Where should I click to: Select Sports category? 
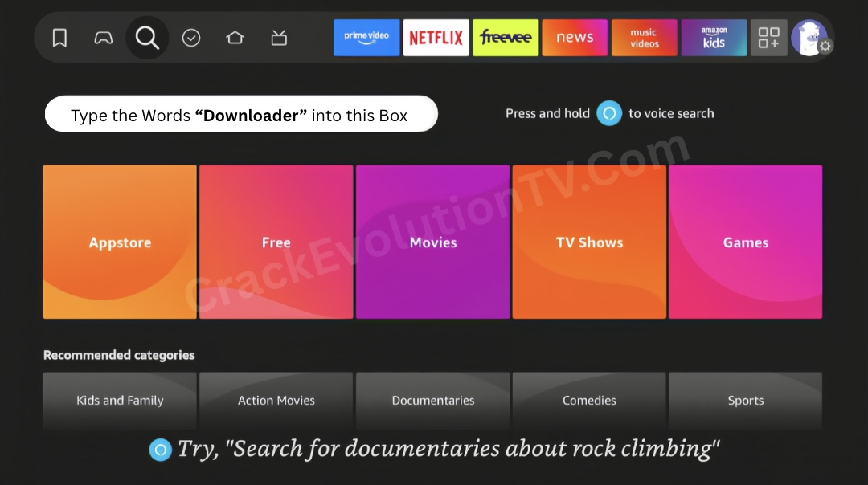(746, 401)
